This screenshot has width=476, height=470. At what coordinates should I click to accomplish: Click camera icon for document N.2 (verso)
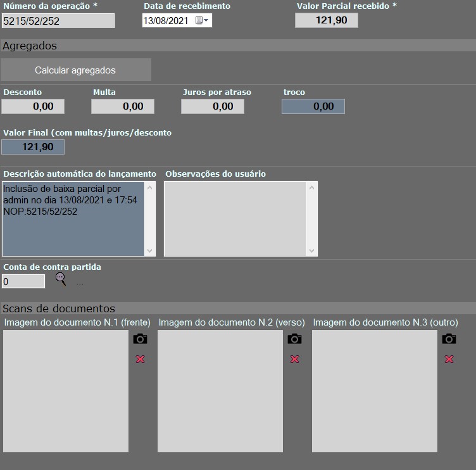pos(294,339)
